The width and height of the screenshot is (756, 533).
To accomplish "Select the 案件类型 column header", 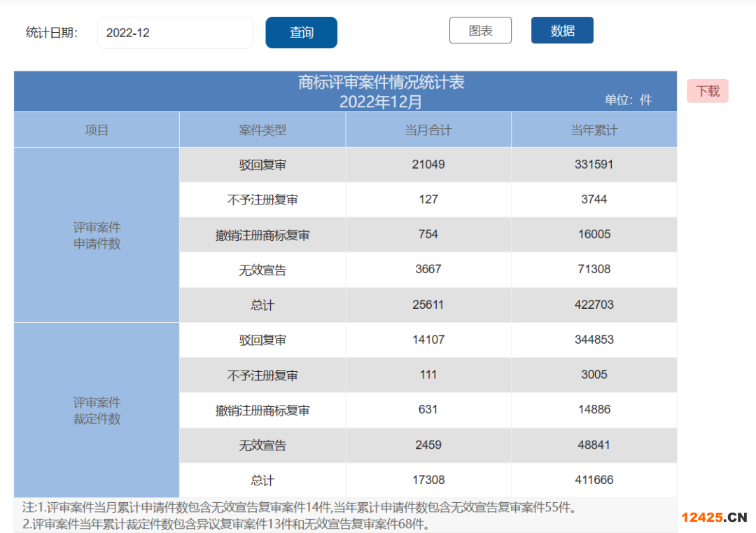I will tap(262, 130).
